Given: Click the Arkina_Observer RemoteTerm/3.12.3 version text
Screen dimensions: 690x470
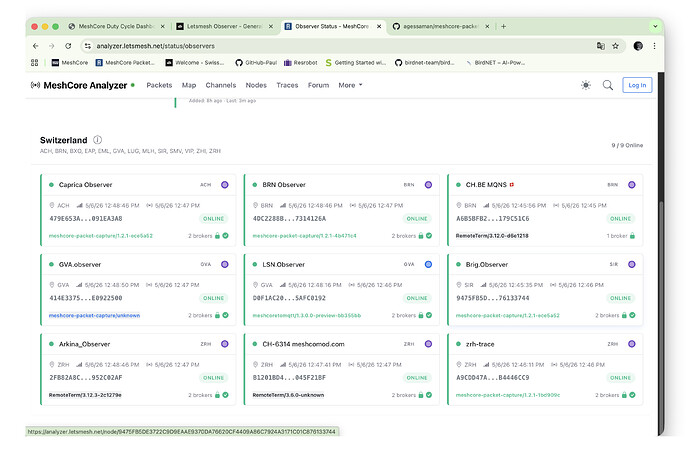Looking at the screenshot, I should 85,395.
